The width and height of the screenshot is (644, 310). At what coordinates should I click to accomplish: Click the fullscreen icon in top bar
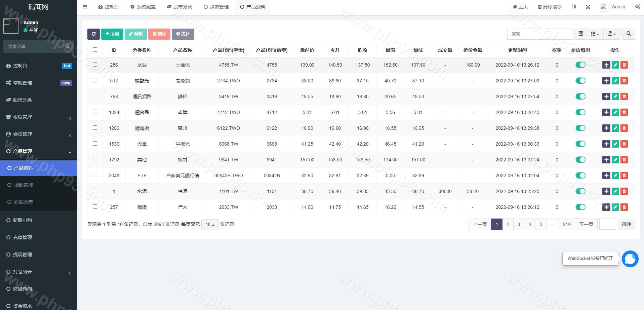tap(588, 7)
